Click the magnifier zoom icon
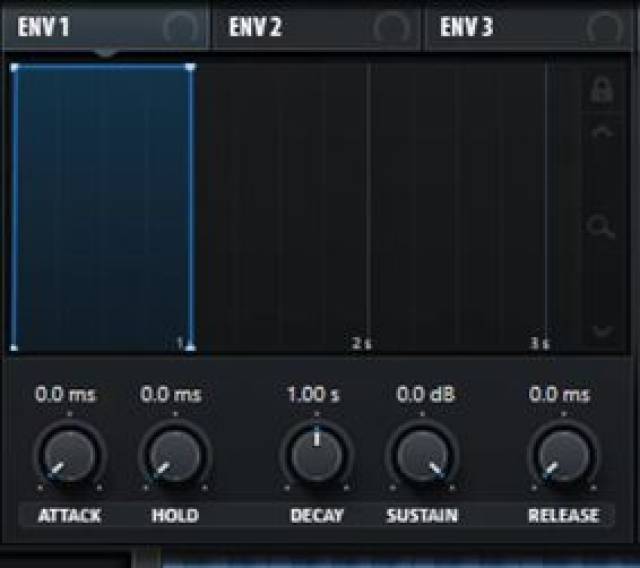Image resolution: width=640 pixels, height=568 pixels. pyautogui.click(x=600, y=226)
